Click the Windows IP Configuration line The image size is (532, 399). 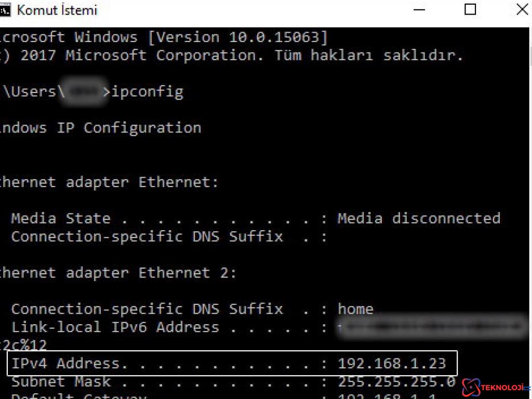tap(101, 128)
